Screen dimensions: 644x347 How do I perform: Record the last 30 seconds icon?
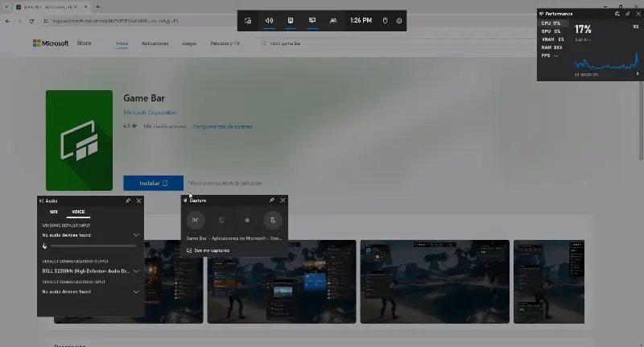(x=221, y=220)
